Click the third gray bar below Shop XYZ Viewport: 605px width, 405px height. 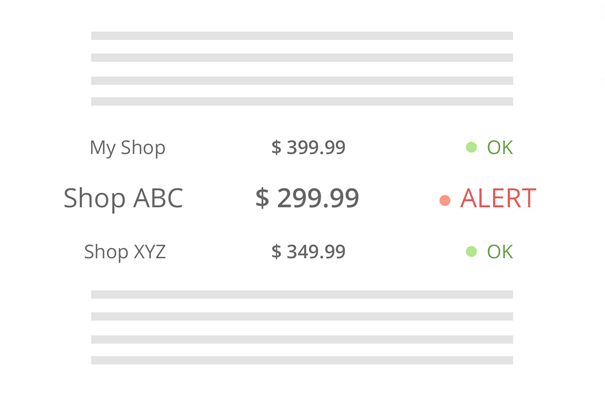pyautogui.click(x=302, y=339)
